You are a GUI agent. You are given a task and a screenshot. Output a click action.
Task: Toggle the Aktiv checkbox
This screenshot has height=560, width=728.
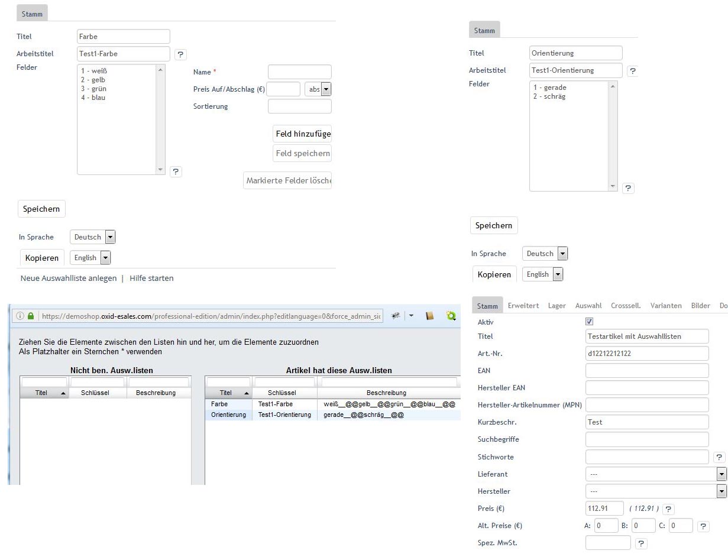click(x=589, y=322)
